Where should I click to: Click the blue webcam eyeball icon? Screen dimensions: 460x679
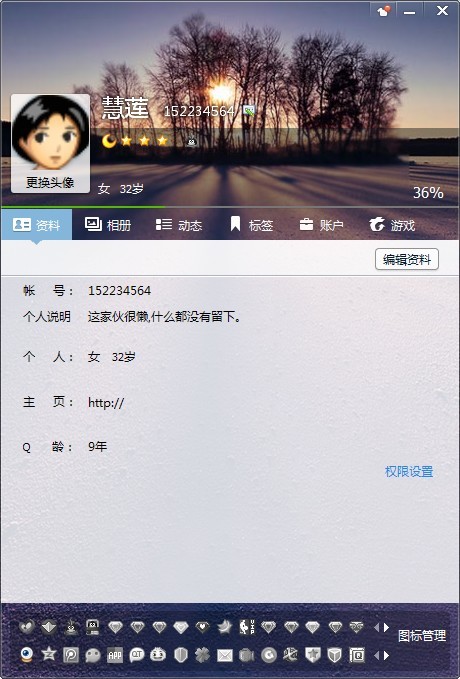coord(26,655)
